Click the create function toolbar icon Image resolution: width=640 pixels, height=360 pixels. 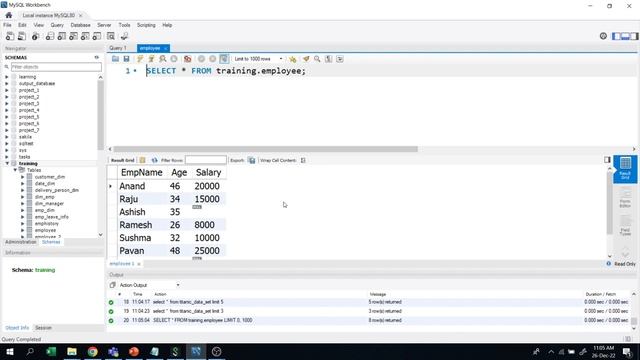point(97,36)
